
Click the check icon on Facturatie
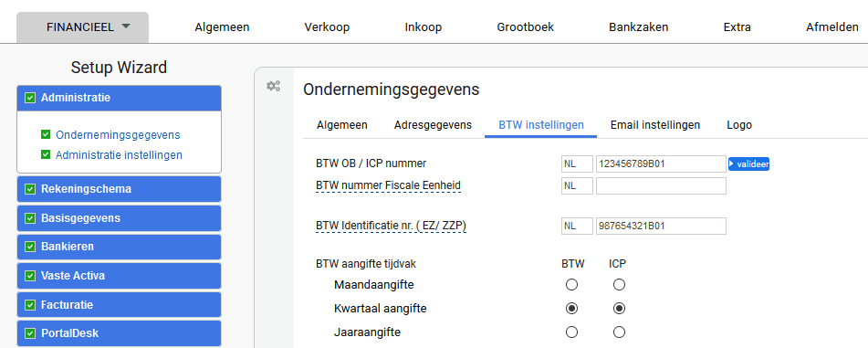click(x=30, y=305)
